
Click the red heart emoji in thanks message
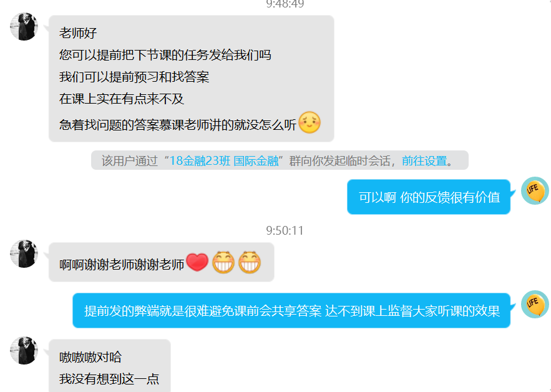point(197,262)
